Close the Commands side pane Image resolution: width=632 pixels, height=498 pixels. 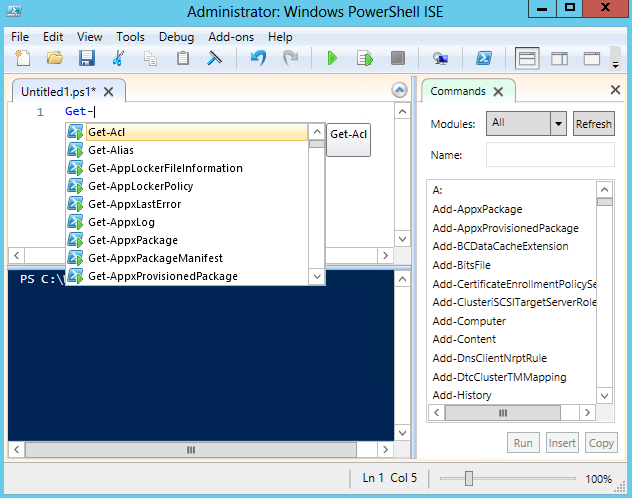[615, 89]
